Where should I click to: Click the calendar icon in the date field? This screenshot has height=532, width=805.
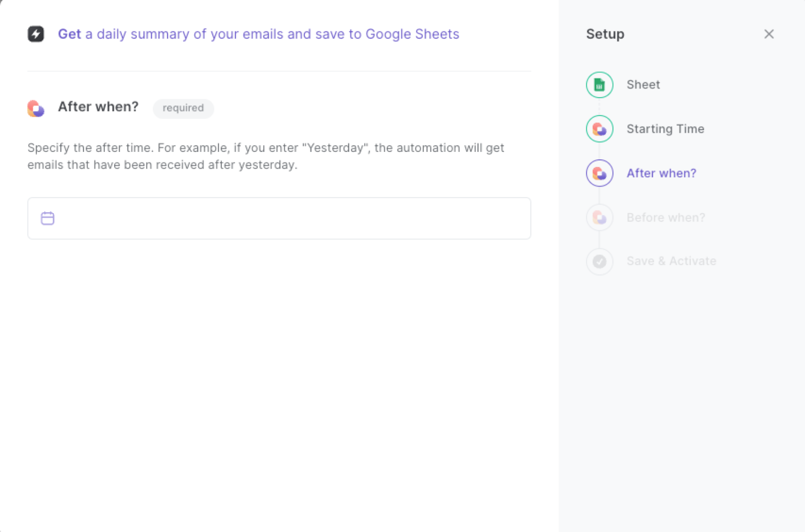48,218
